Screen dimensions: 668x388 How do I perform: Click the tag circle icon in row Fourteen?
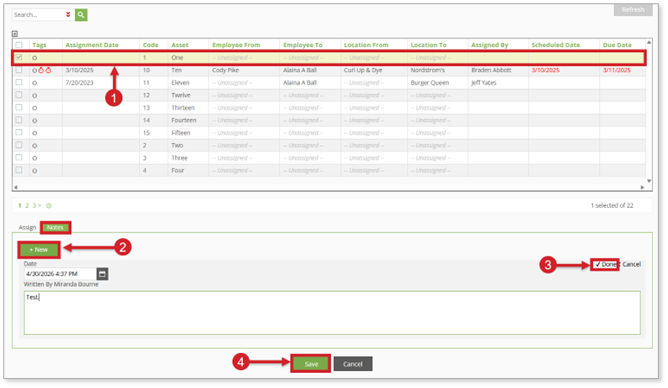pos(35,121)
